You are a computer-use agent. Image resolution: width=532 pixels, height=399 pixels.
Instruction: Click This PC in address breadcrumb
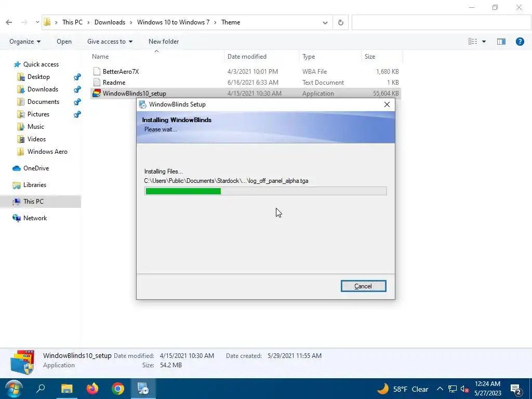point(72,22)
